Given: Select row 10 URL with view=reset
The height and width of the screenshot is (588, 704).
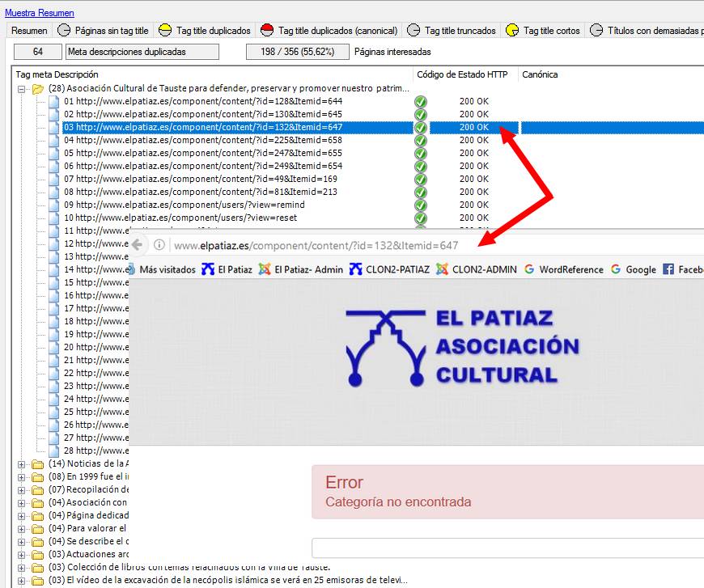Looking at the screenshot, I should (x=180, y=218).
